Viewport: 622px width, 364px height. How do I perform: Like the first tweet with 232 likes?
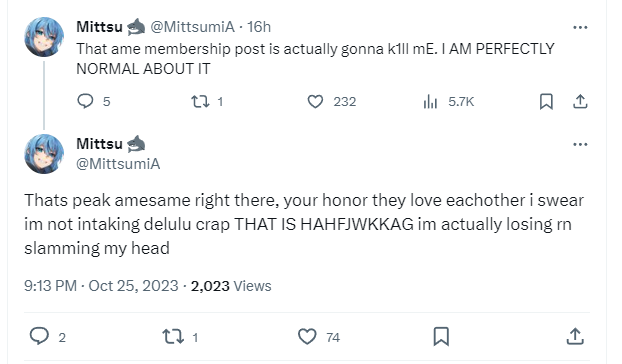(x=315, y=102)
